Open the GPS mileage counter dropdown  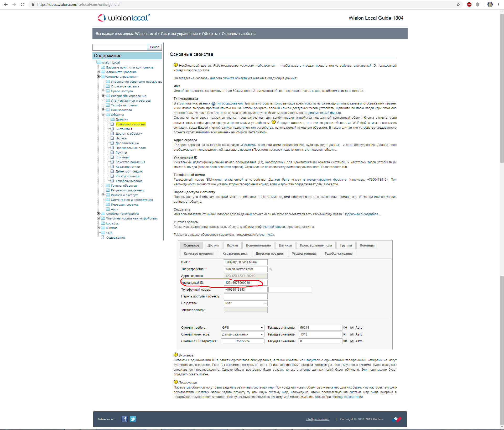[x=242, y=328]
